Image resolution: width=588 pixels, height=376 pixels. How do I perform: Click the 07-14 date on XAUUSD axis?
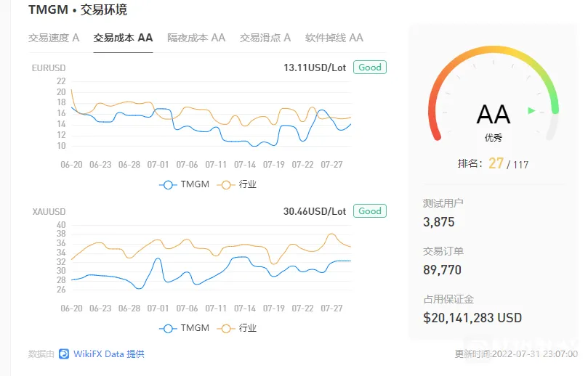pyautogui.click(x=245, y=308)
